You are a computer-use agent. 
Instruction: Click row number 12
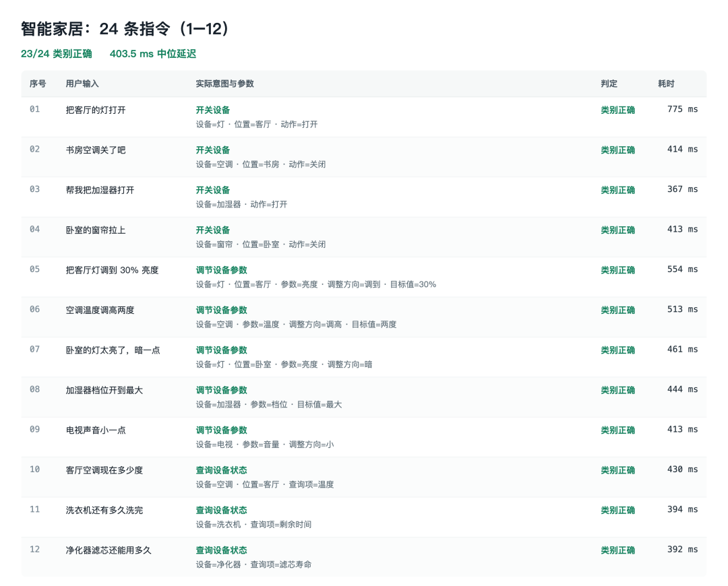pyautogui.click(x=35, y=549)
